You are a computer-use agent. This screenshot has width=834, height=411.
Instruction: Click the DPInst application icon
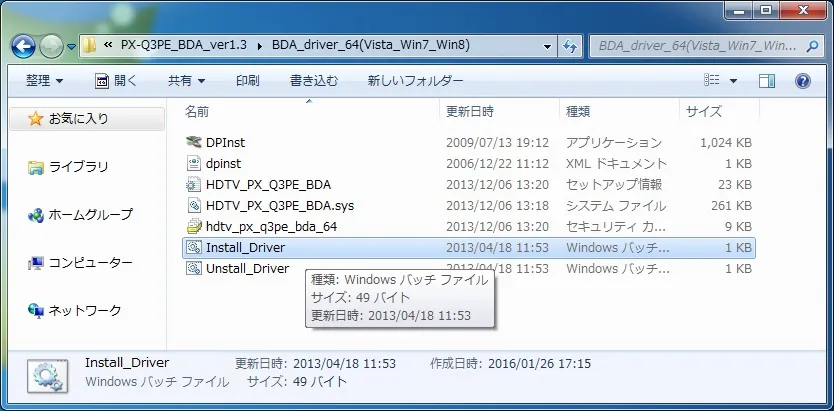tap(194, 142)
